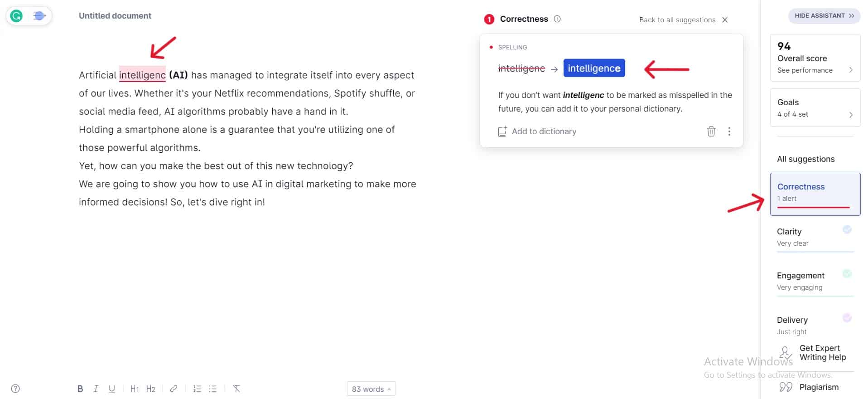Expand the 83 words count dropdown
Screen dimensions: 868x399
click(x=371, y=389)
